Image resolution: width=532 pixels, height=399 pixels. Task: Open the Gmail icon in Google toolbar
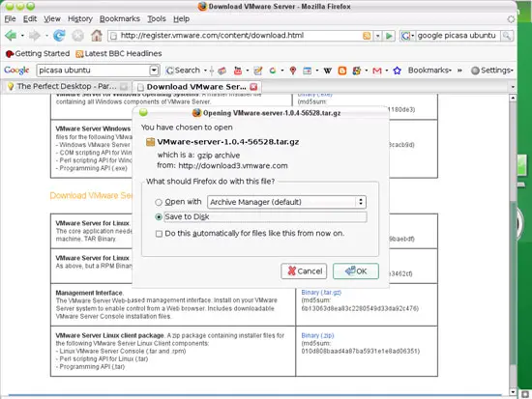[377, 71]
